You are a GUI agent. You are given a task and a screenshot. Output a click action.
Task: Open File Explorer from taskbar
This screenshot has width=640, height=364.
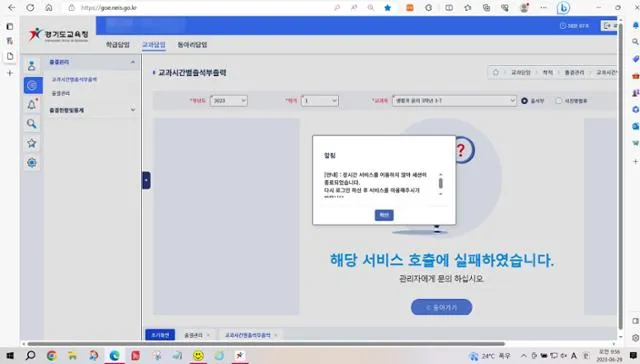pyautogui.click(x=73, y=356)
